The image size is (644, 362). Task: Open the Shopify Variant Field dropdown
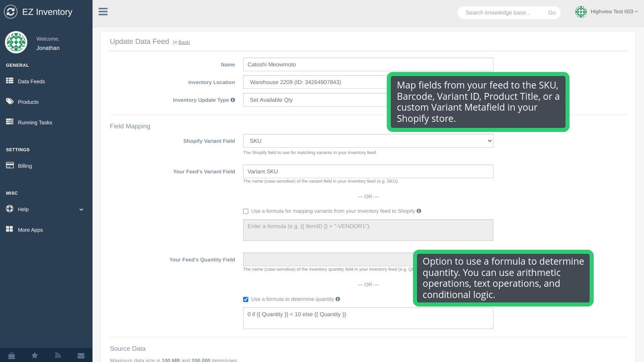(x=368, y=141)
